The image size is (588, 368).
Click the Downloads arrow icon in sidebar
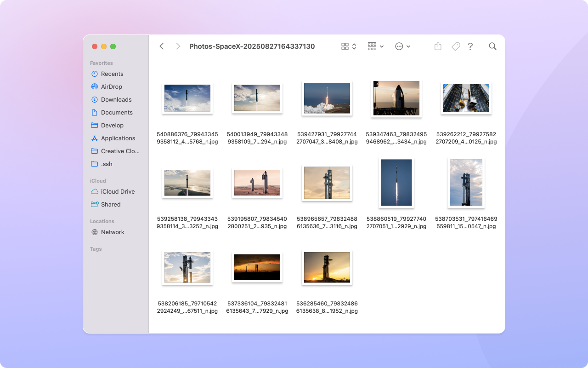[x=95, y=99]
